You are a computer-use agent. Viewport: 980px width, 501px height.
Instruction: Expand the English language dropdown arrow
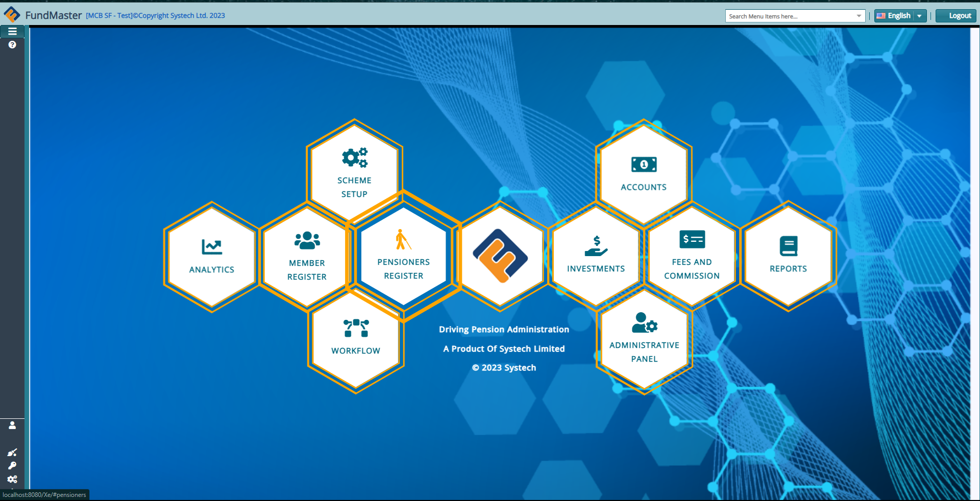(919, 16)
